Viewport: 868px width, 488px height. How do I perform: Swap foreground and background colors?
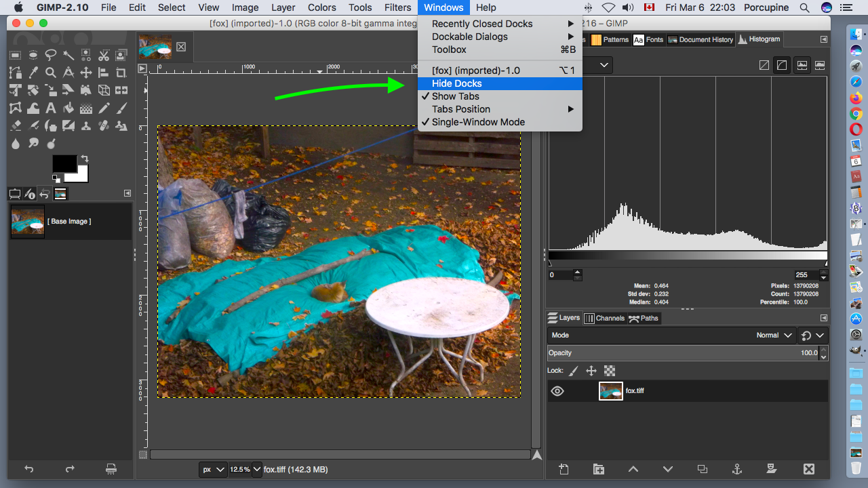pyautogui.click(x=85, y=159)
